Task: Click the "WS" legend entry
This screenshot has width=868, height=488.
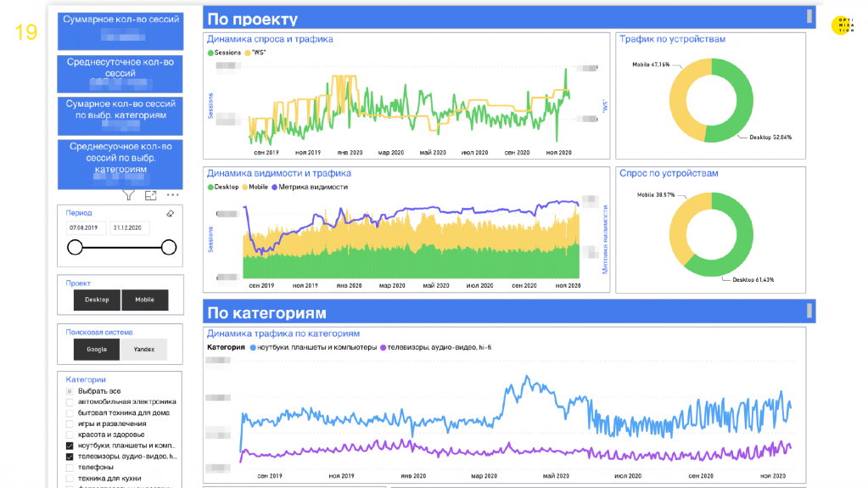Action: (x=255, y=53)
